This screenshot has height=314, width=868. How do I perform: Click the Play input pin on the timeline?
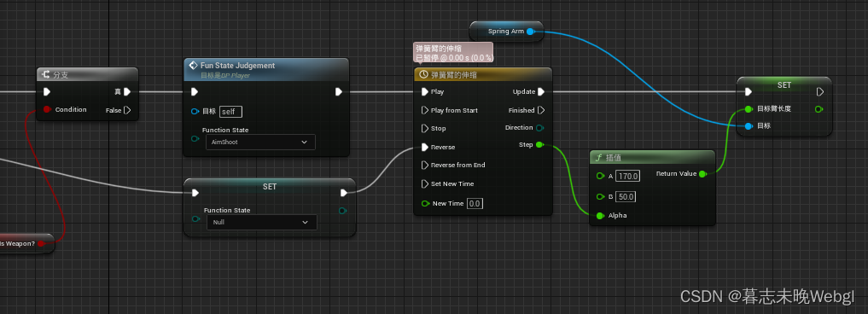pos(424,91)
